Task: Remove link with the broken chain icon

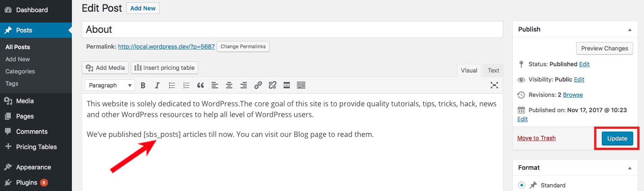Action: (x=272, y=85)
